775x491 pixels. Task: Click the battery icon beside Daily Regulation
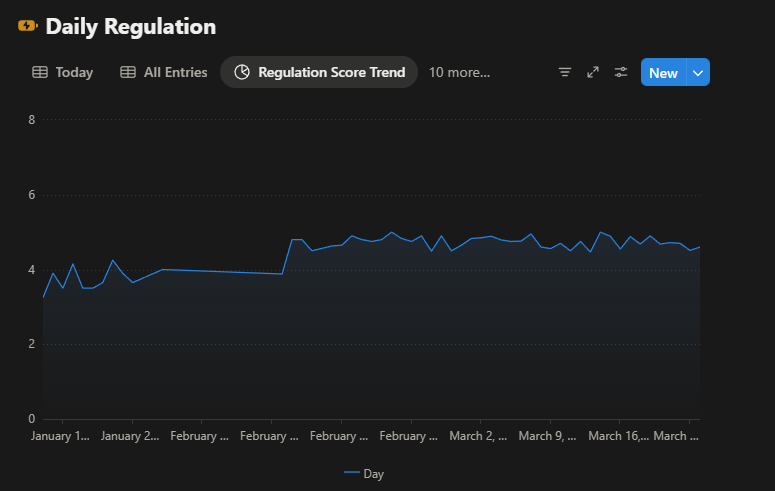tap(28, 26)
